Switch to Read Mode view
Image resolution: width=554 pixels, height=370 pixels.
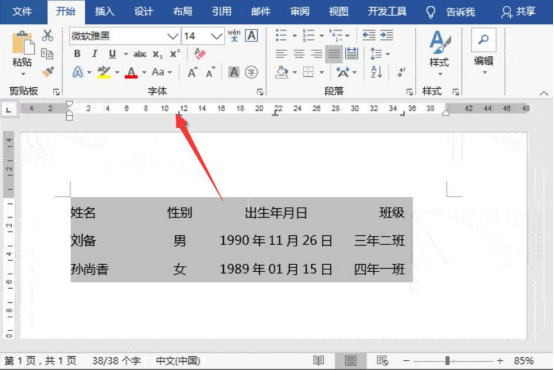318,361
